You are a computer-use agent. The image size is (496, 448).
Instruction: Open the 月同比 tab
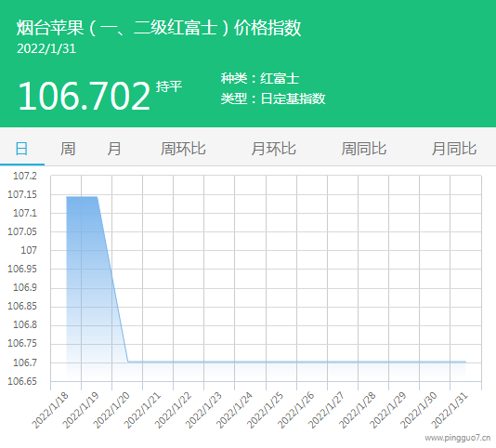(x=454, y=149)
